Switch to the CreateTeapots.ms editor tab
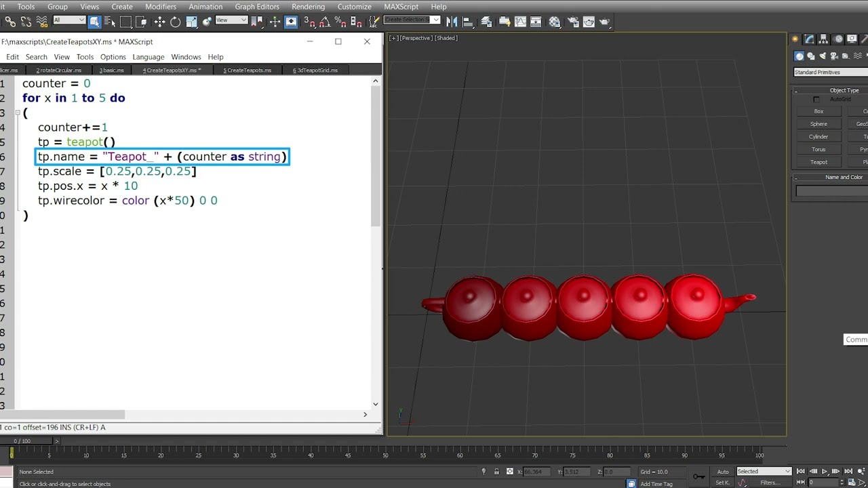 (248, 70)
